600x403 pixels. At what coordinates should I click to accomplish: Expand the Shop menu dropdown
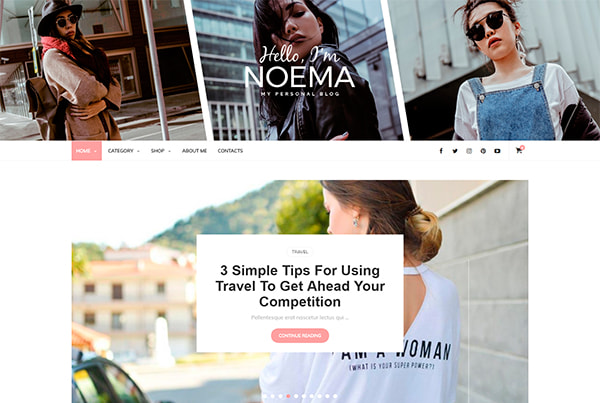(x=161, y=151)
